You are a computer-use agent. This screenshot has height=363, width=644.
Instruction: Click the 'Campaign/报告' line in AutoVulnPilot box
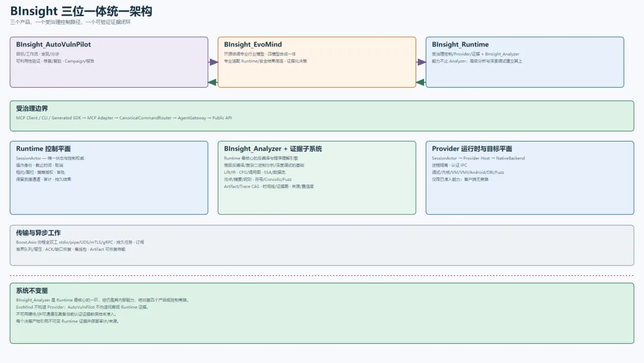pos(55,61)
